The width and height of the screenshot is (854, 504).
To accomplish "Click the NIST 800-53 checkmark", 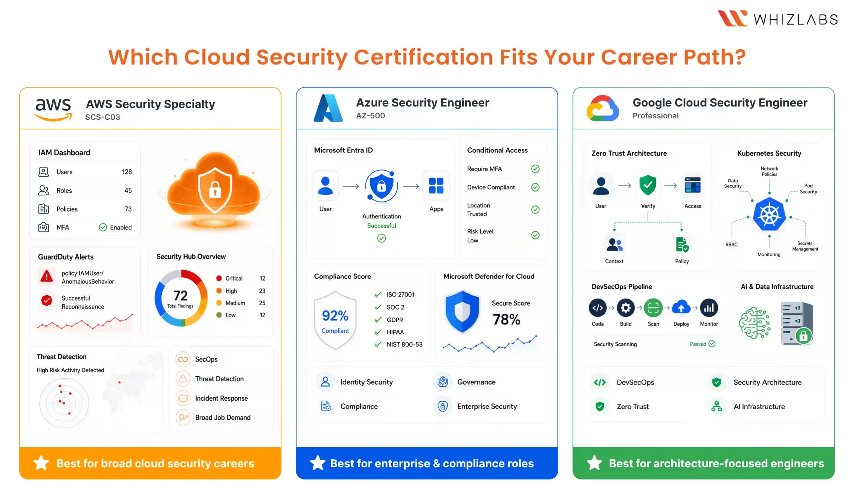I will (x=378, y=344).
